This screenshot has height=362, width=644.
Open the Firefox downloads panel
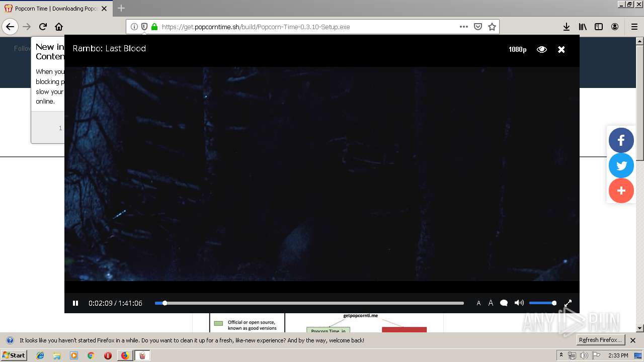(x=567, y=27)
